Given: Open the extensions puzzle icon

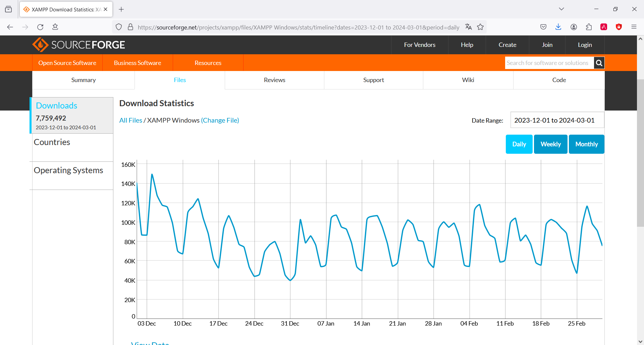Looking at the screenshot, I should click(589, 27).
